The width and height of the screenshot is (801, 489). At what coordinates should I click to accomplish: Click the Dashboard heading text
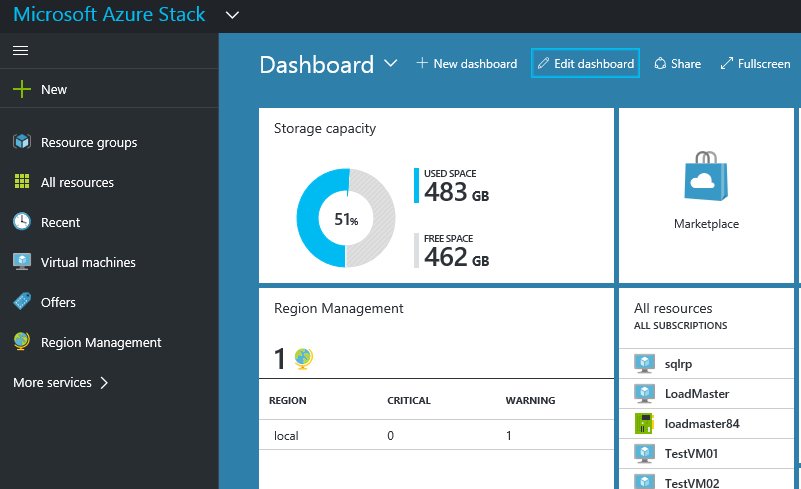(x=317, y=65)
